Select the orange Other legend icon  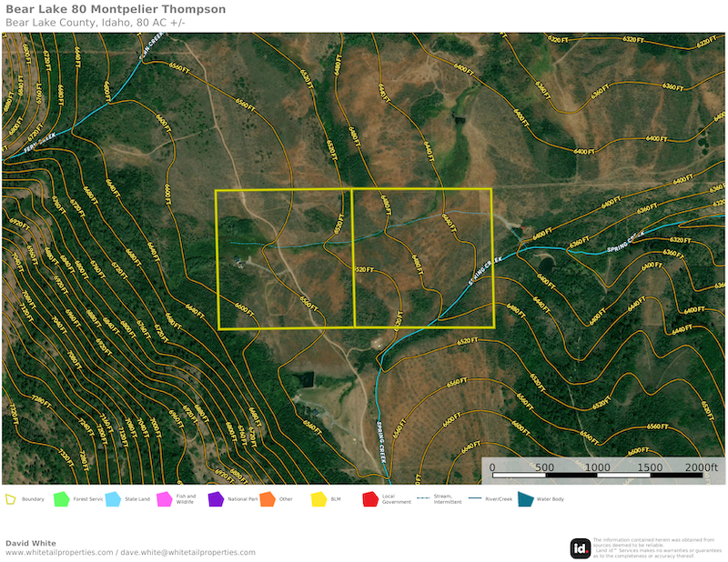268,499
